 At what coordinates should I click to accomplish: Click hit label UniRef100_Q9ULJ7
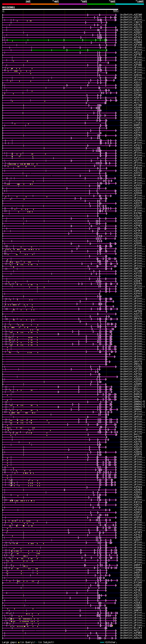(x=131, y=399)
